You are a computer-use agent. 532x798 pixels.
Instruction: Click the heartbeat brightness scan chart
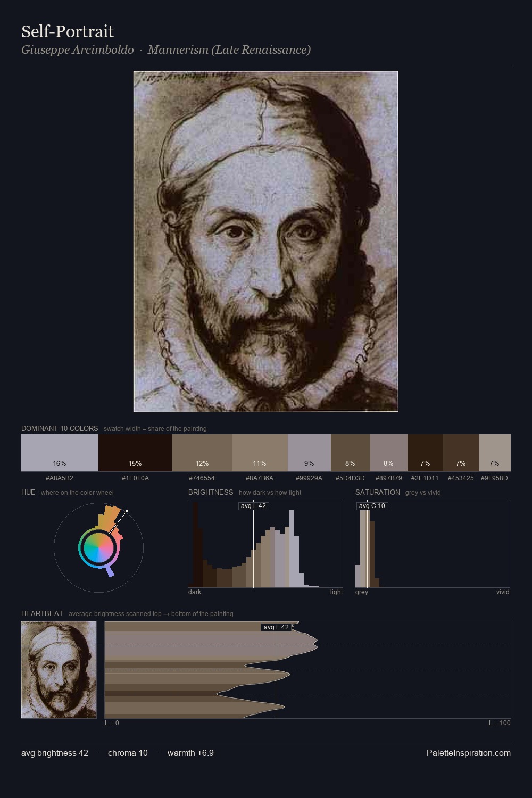tap(307, 670)
